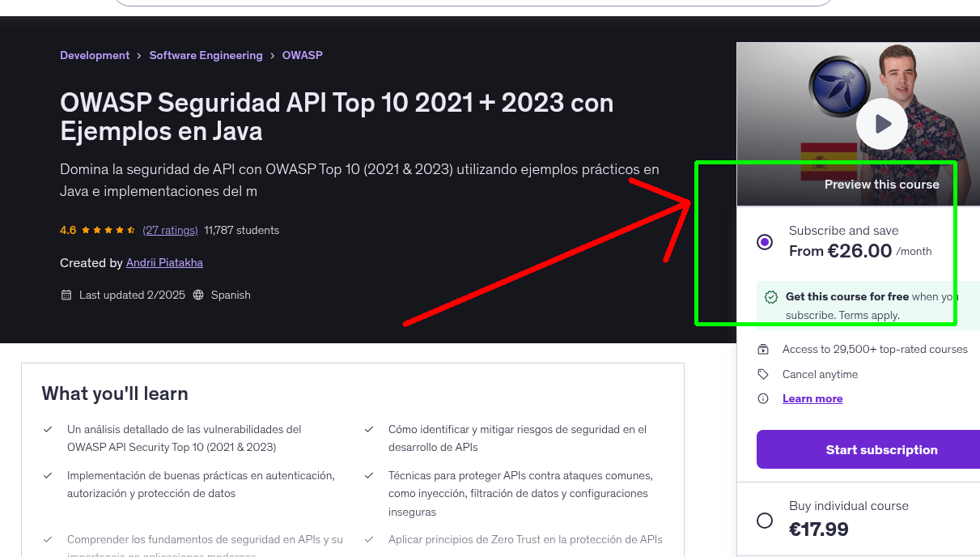Open the Software Engineering breadcrumb

pyautogui.click(x=206, y=55)
